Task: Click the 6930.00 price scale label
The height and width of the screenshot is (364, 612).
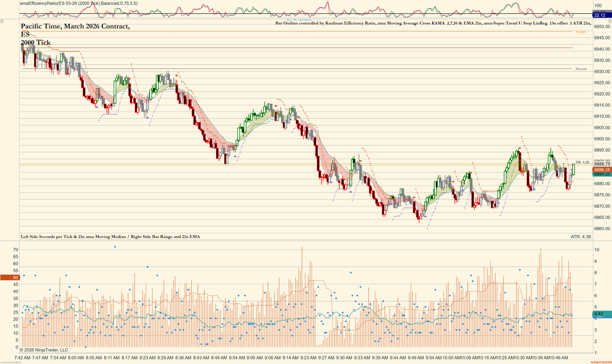Action: 602,71
